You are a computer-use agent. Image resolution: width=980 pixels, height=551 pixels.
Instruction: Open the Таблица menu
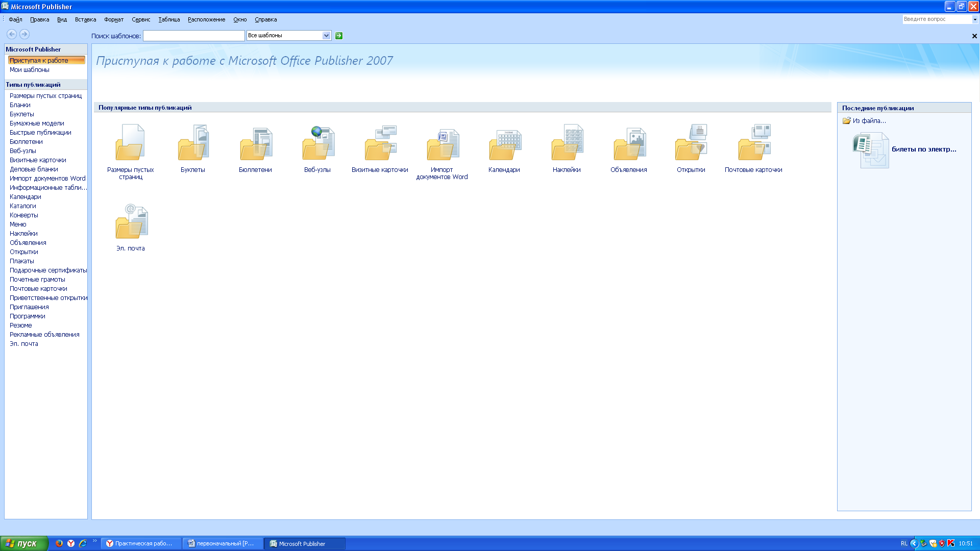coord(169,19)
